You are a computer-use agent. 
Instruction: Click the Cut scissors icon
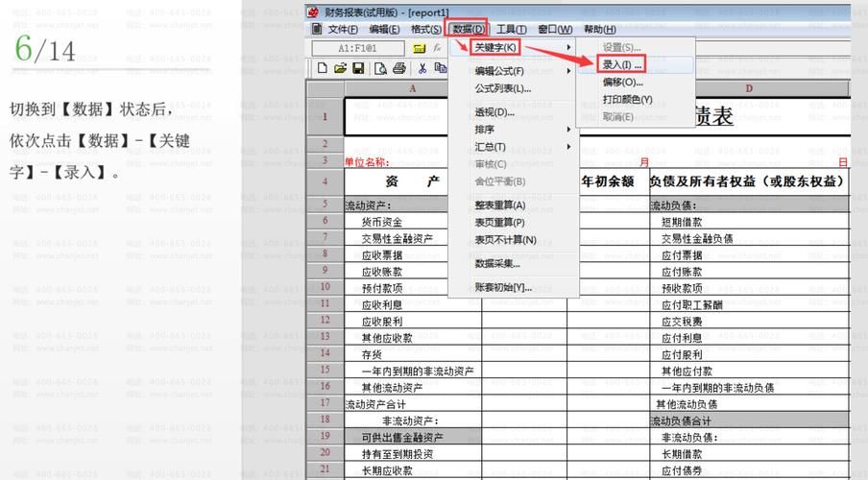coord(422,68)
